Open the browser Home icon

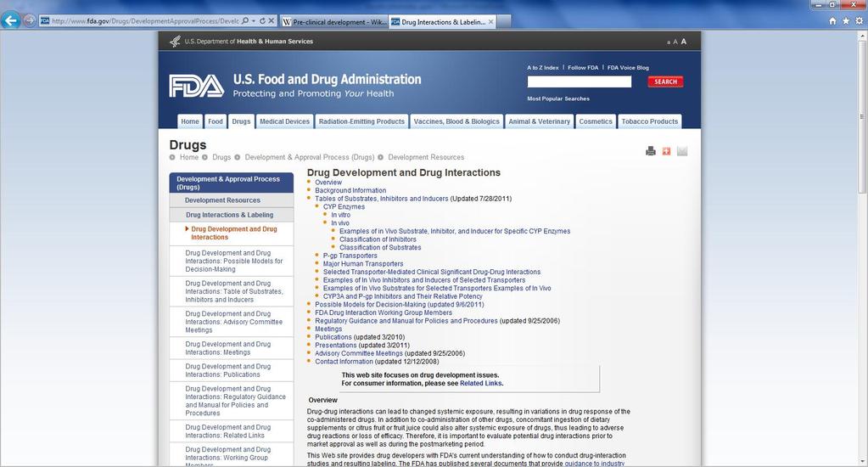pos(832,21)
